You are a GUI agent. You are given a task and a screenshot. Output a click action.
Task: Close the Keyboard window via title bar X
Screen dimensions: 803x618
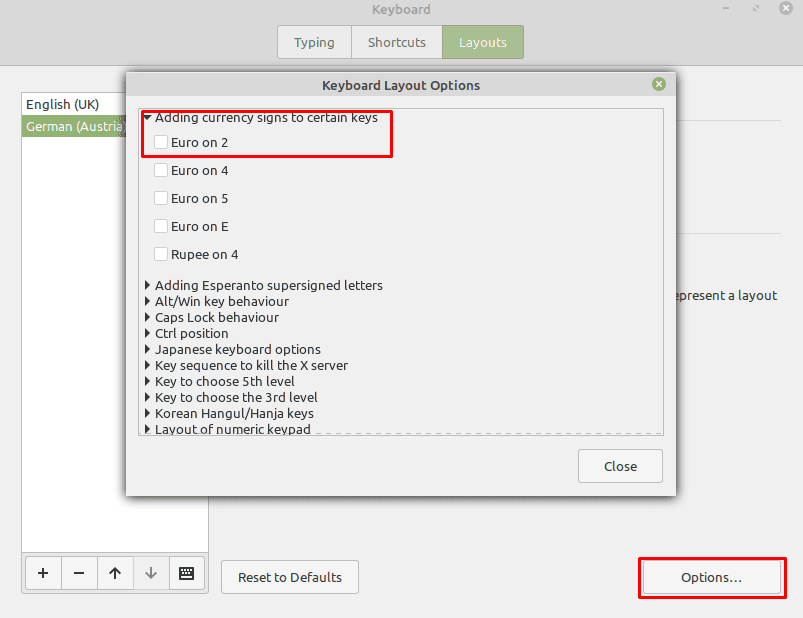[x=786, y=8]
